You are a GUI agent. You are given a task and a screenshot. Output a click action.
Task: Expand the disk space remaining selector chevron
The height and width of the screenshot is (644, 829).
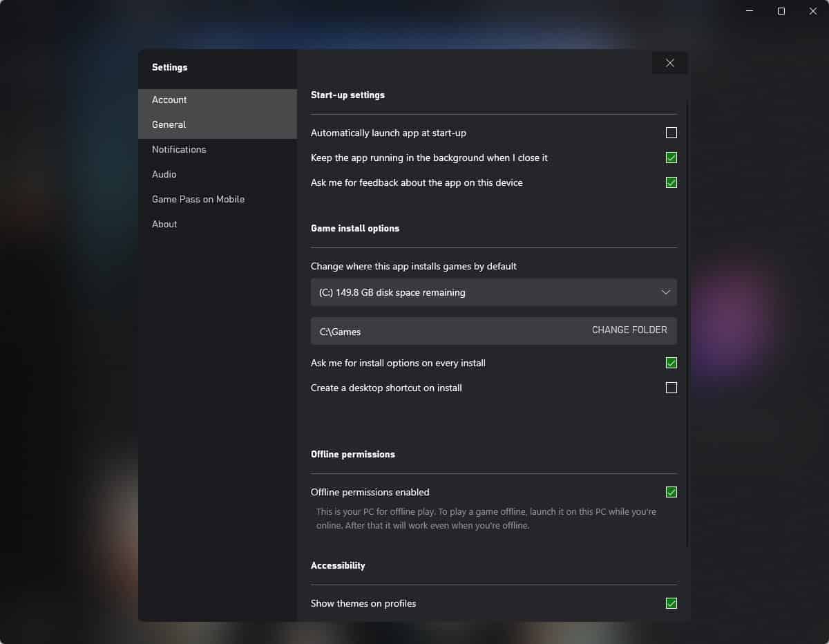667,292
